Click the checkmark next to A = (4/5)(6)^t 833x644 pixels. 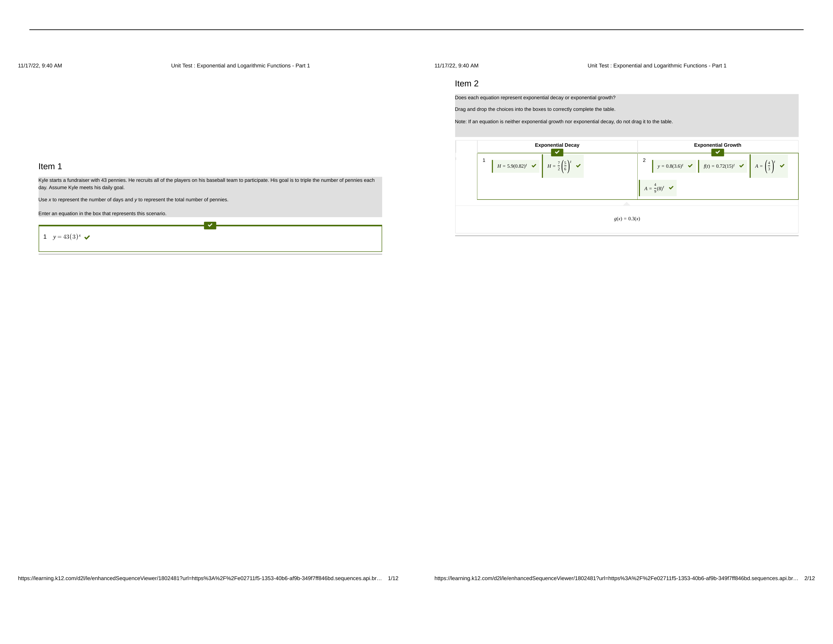671,188
